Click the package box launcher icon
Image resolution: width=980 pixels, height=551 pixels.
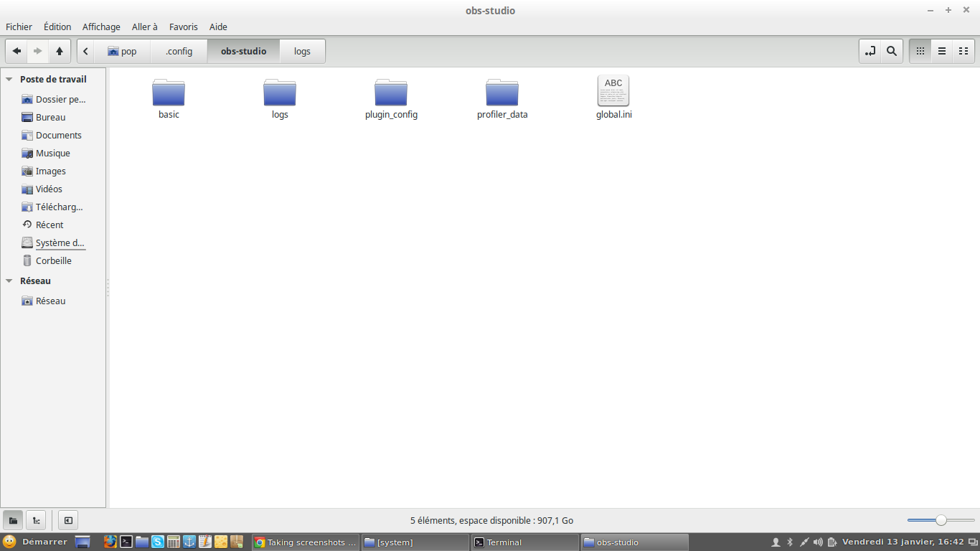click(237, 542)
